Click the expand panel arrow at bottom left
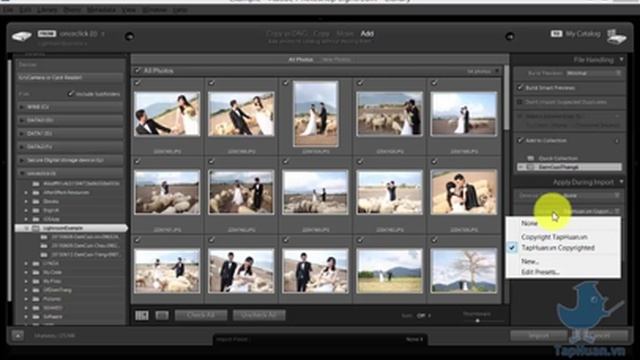Viewport: 640px width, 360px height. pyautogui.click(x=18, y=336)
